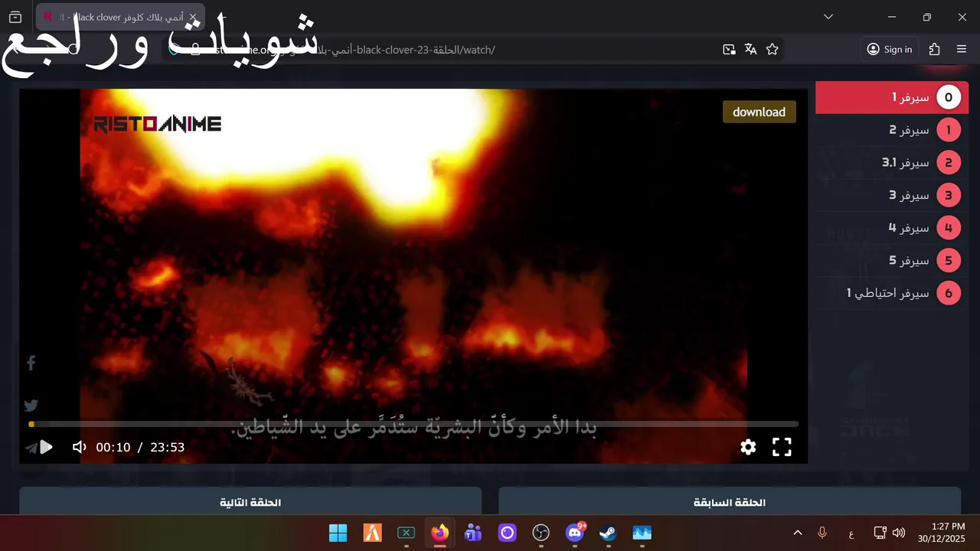
Task: Select server سيرفر 1
Action: point(892,98)
